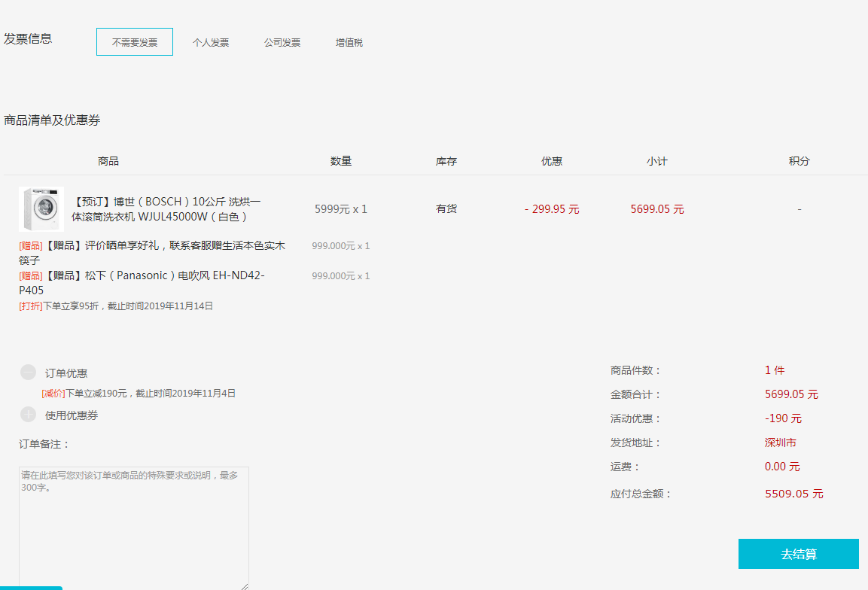Click the 去结算 checkout button
Viewport: 868px width, 590px height.
(x=798, y=553)
